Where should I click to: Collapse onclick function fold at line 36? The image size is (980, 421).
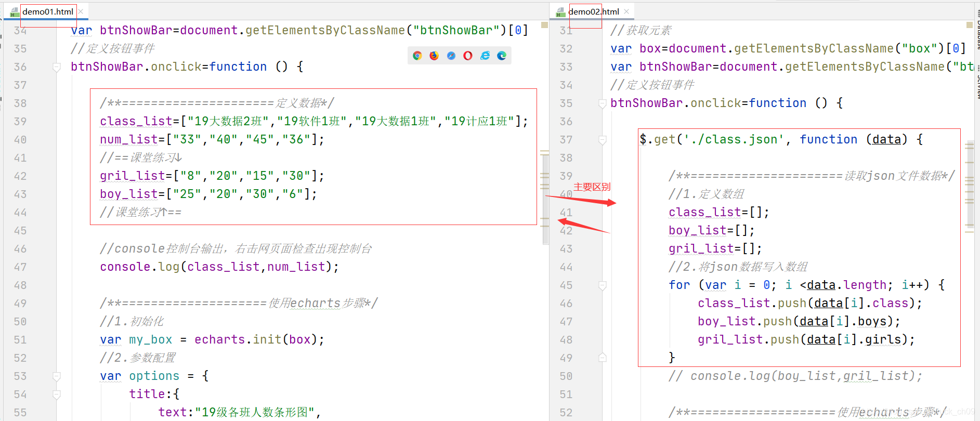[x=57, y=67]
